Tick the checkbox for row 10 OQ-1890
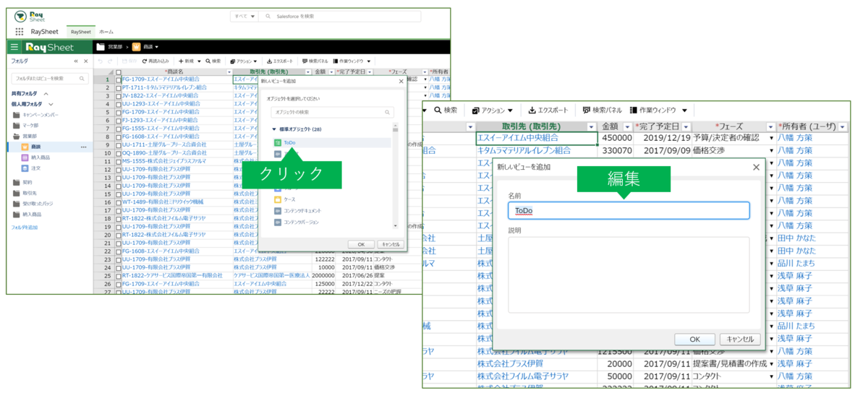 [x=119, y=153]
